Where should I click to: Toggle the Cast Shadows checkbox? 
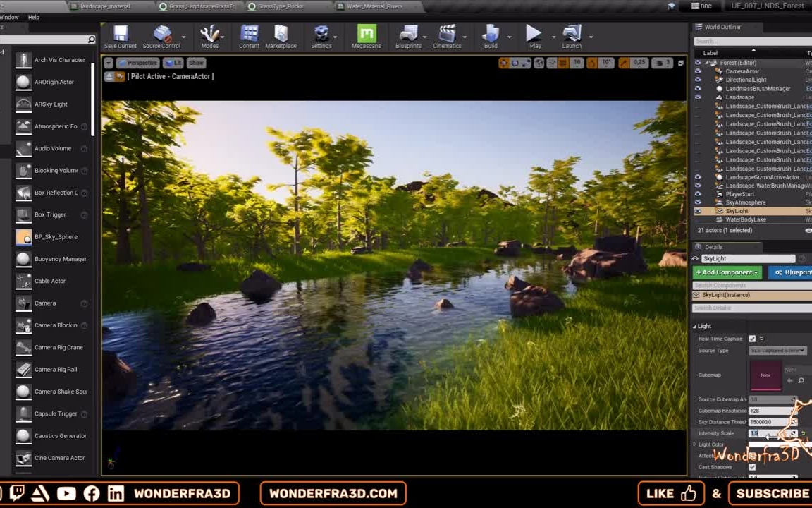point(752,467)
